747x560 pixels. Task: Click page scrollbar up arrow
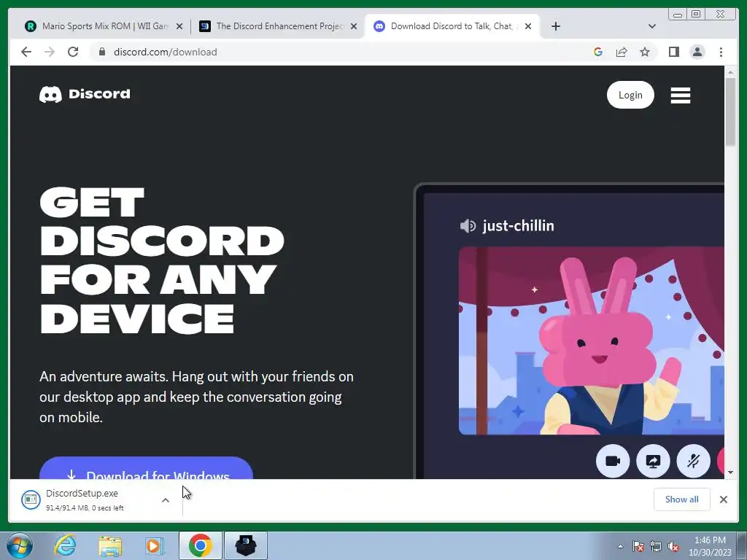point(730,72)
